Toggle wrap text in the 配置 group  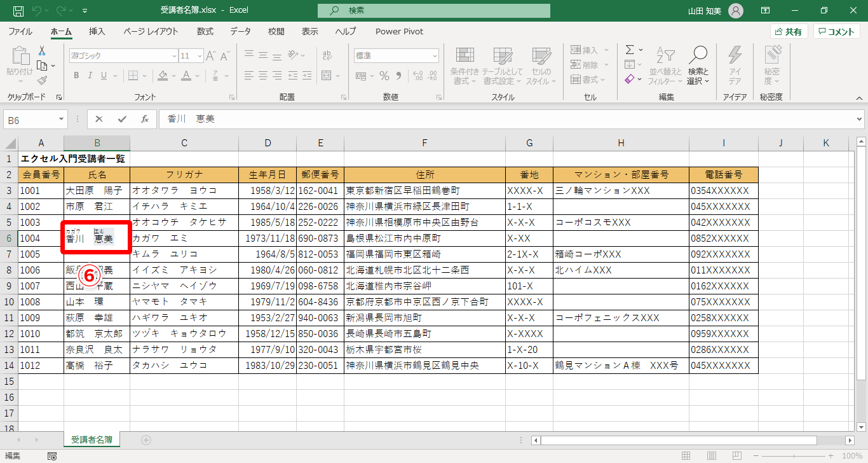(327, 56)
